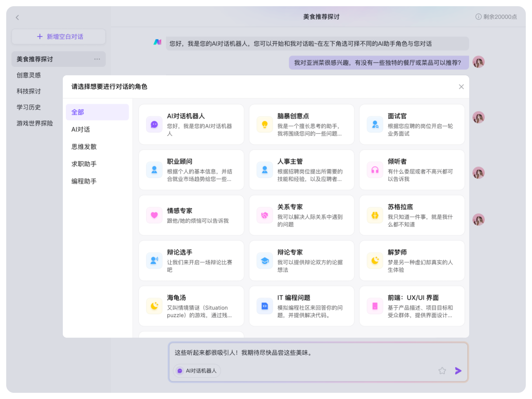Click the 新增空白对话 button
Screen dimensions: 532x399
point(59,36)
